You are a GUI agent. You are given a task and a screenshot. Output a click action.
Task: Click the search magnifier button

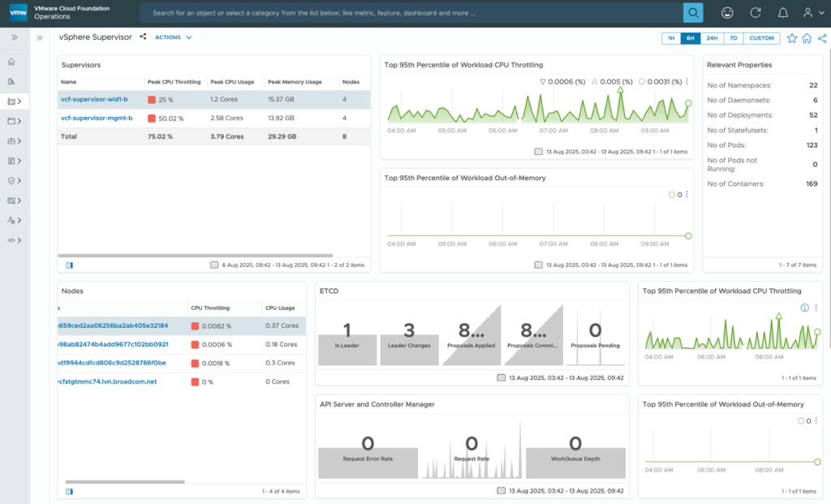[x=693, y=13]
